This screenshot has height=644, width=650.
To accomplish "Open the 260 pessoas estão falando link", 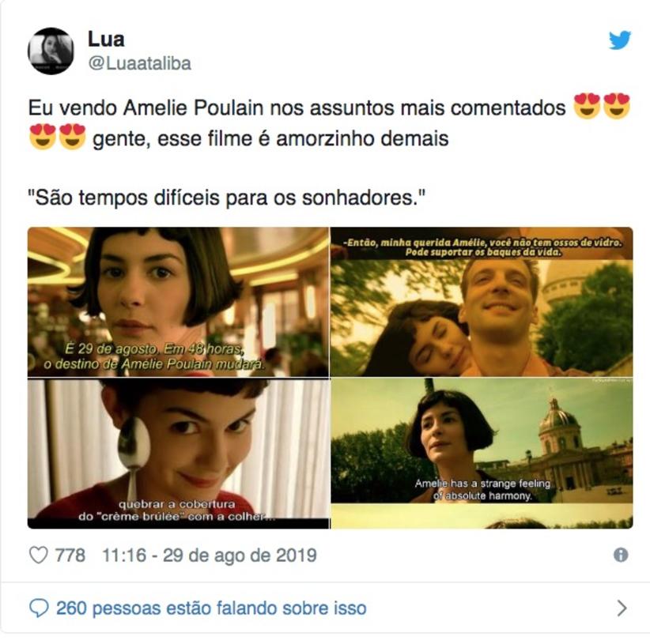I will (211, 608).
